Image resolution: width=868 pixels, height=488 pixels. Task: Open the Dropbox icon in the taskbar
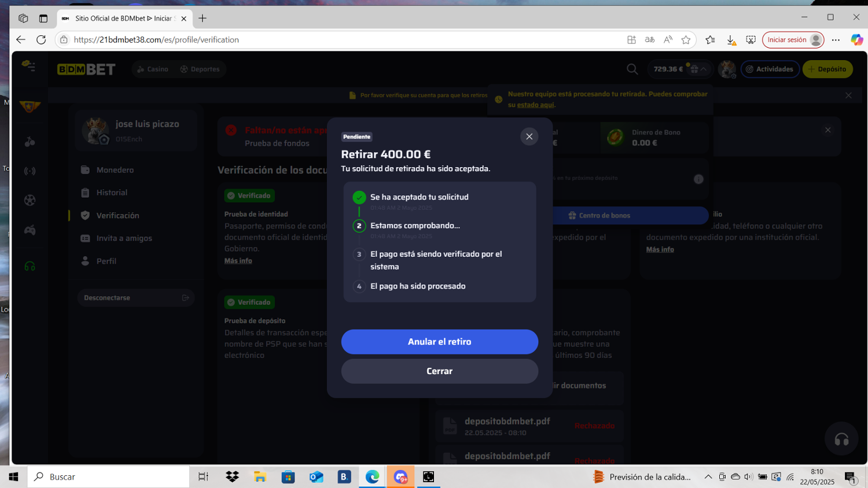coord(232,477)
